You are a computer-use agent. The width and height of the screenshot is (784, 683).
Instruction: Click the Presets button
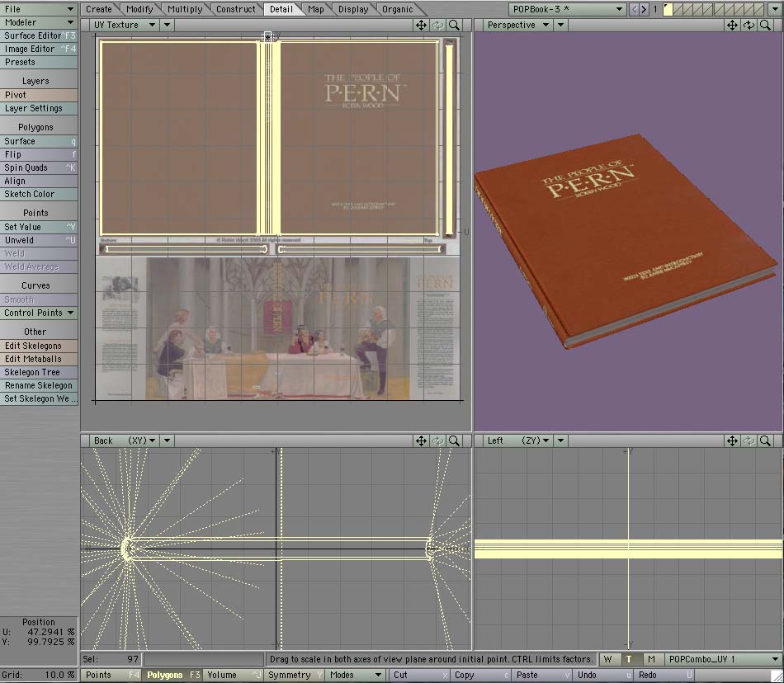point(39,63)
